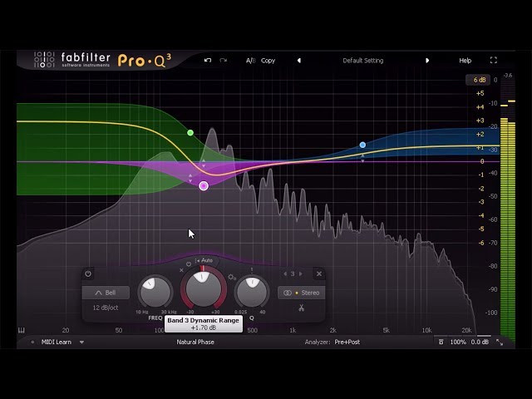Screen dimensions: 532x399
Task: Open the Bell filter shape dropdown
Action: click(106, 293)
